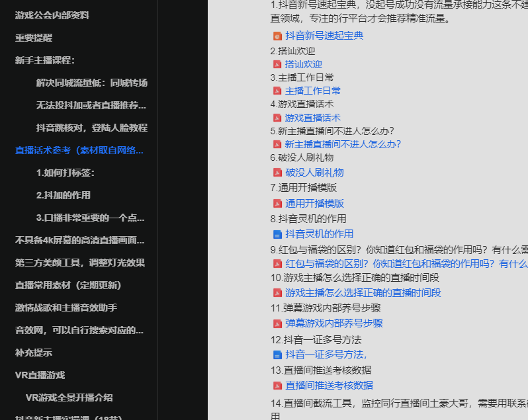Click the PDF icon beside 破没人刷礼物 link
The height and width of the screenshot is (420, 528).
point(277,173)
